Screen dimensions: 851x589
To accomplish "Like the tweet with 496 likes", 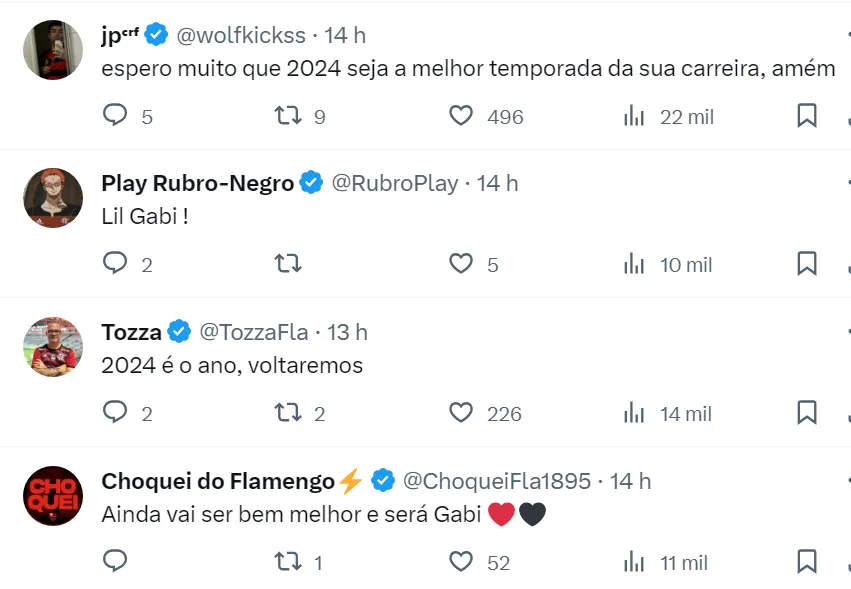I will tap(460, 116).
